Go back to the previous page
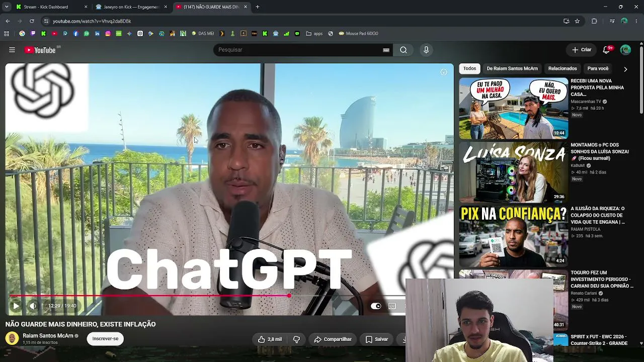The width and height of the screenshot is (644, 362). pyautogui.click(x=8, y=21)
